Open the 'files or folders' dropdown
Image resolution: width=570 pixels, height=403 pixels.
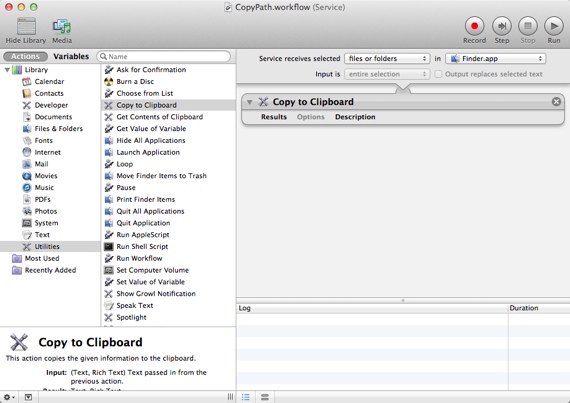387,59
